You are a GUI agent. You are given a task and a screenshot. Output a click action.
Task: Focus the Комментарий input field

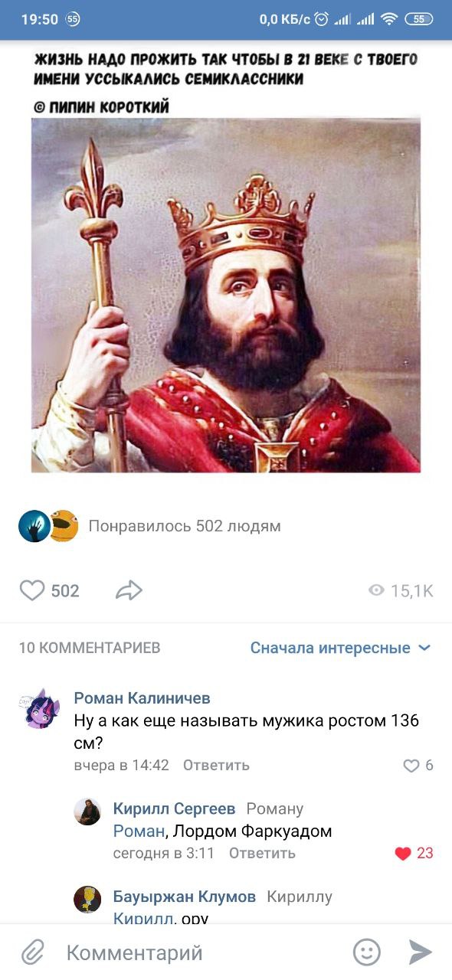201,952
